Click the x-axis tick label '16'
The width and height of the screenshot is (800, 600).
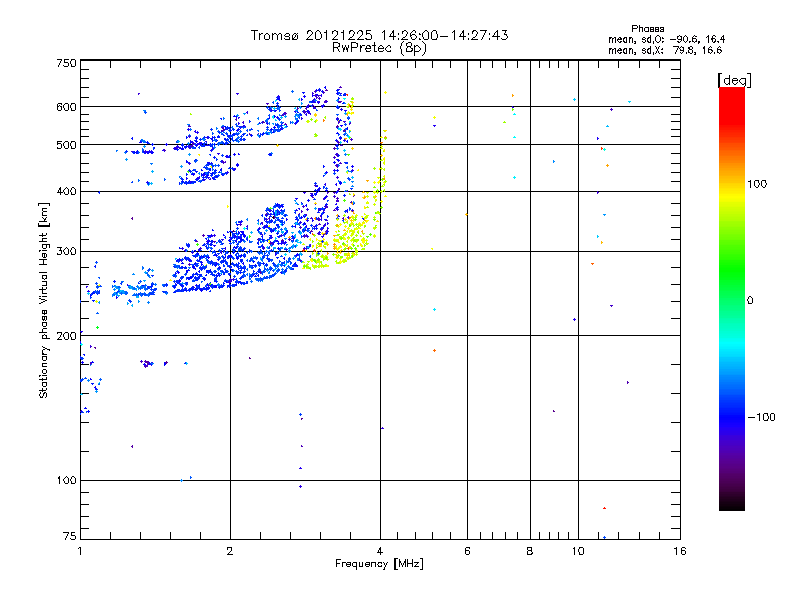pyautogui.click(x=680, y=551)
